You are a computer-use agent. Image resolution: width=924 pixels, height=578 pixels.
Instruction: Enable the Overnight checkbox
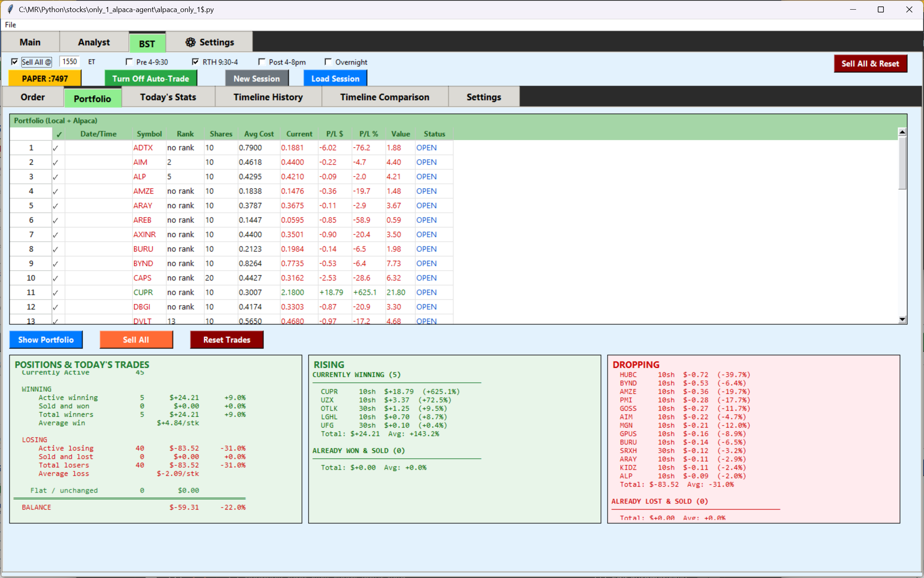pos(328,62)
